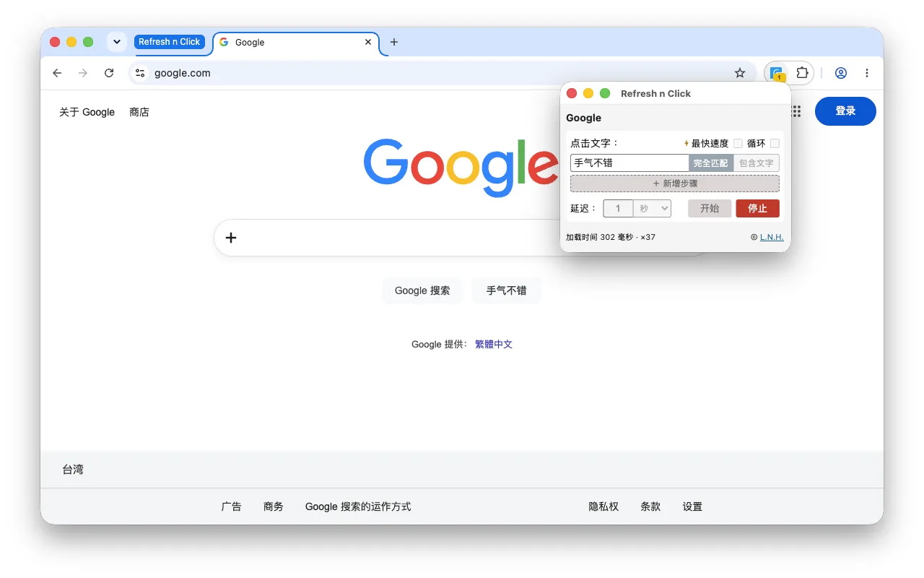Bookmark this page with the star icon
The width and height of the screenshot is (924, 578).
tap(740, 73)
